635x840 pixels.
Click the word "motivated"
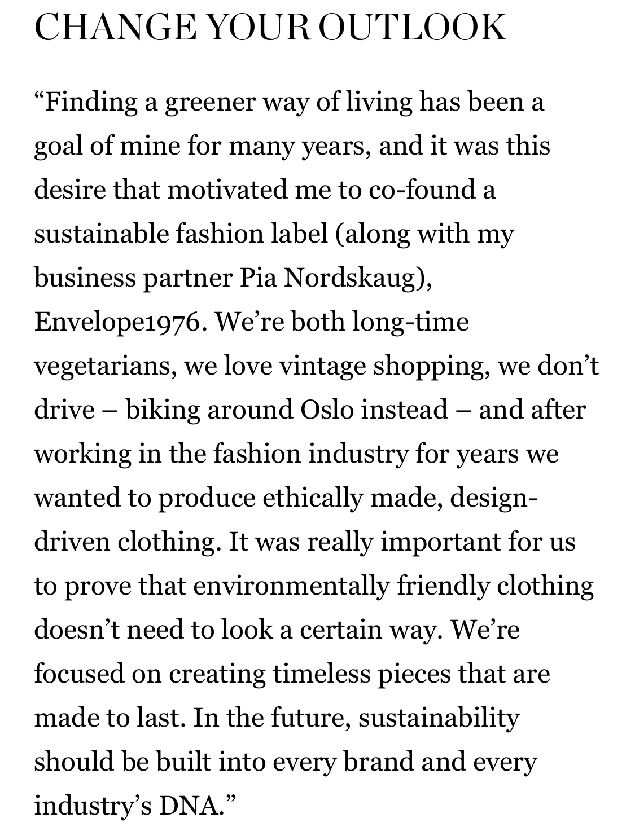point(227,190)
